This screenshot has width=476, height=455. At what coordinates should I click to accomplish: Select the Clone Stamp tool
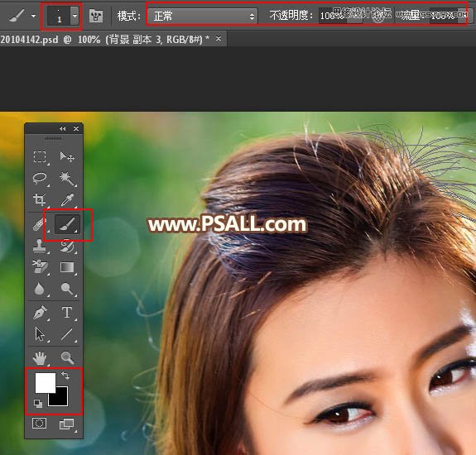[40, 246]
